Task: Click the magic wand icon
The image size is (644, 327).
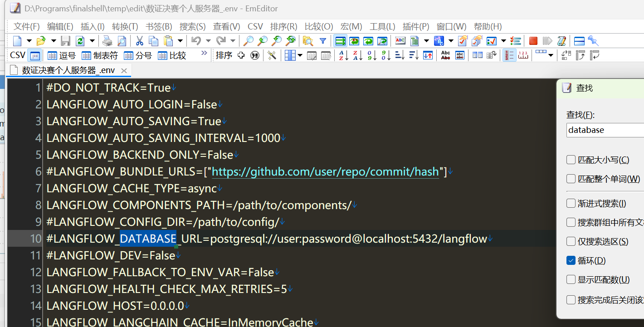Action: [x=272, y=55]
